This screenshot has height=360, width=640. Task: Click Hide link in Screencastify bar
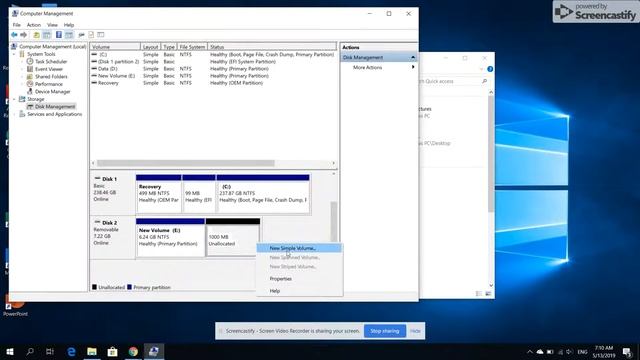[x=415, y=331]
